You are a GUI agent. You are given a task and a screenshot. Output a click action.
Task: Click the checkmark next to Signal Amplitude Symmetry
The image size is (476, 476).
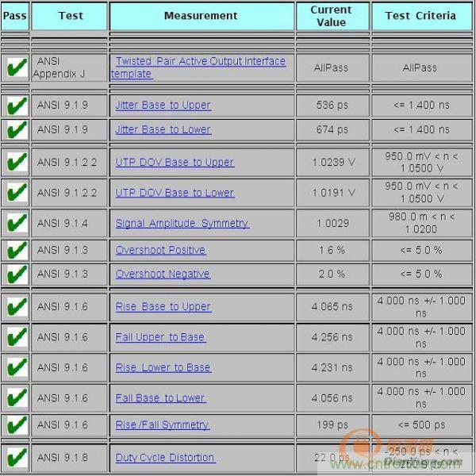(x=15, y=224)
